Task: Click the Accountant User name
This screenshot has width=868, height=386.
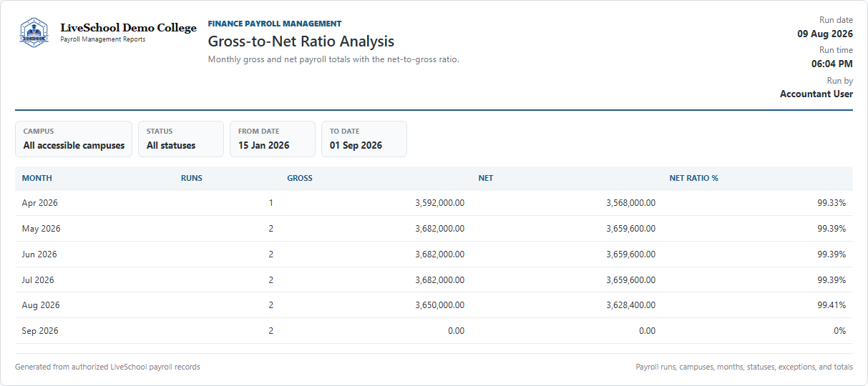Action: (816, 94)
